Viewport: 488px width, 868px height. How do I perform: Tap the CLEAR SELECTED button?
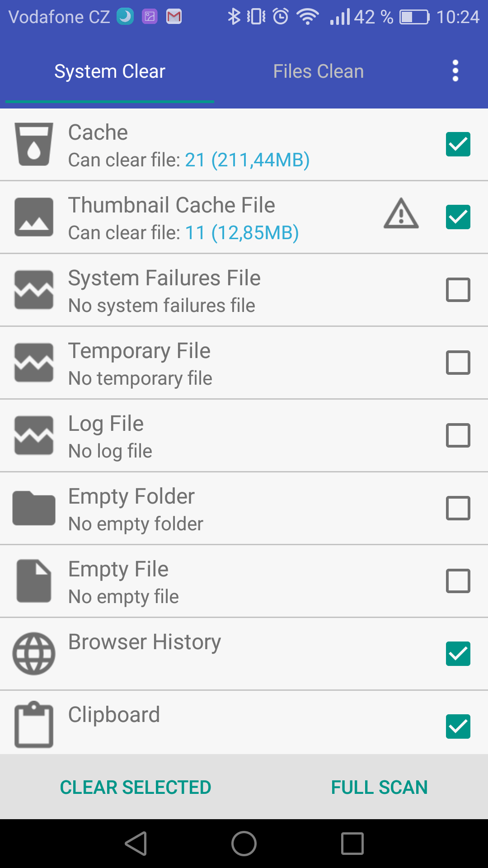(136, 787)
